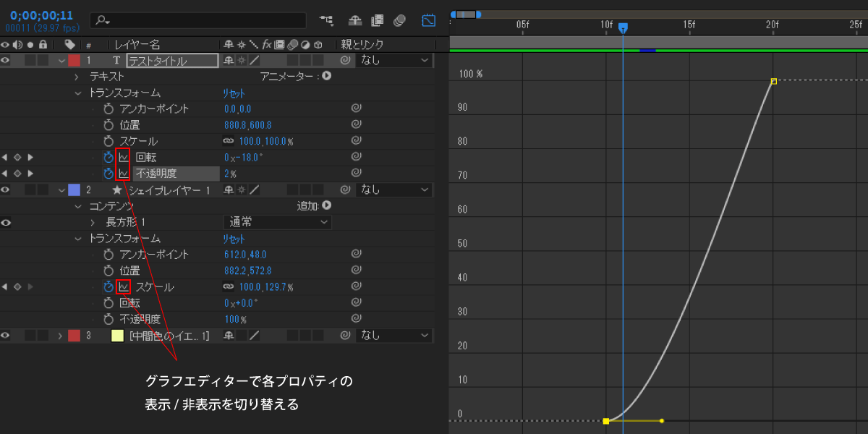Viewport: 868px width, 434px height.
Task: Open the アニメーター arrow button
Action: [327, 76]
